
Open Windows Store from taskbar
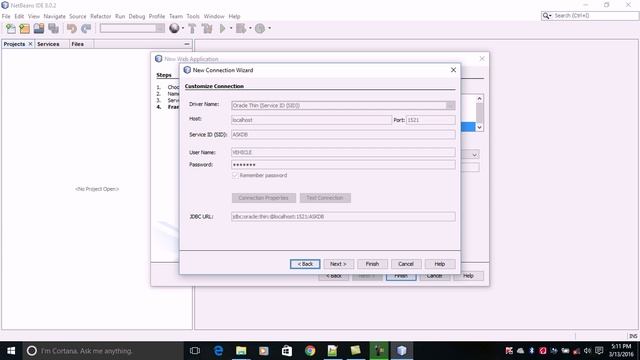click(x=287, y=351)
